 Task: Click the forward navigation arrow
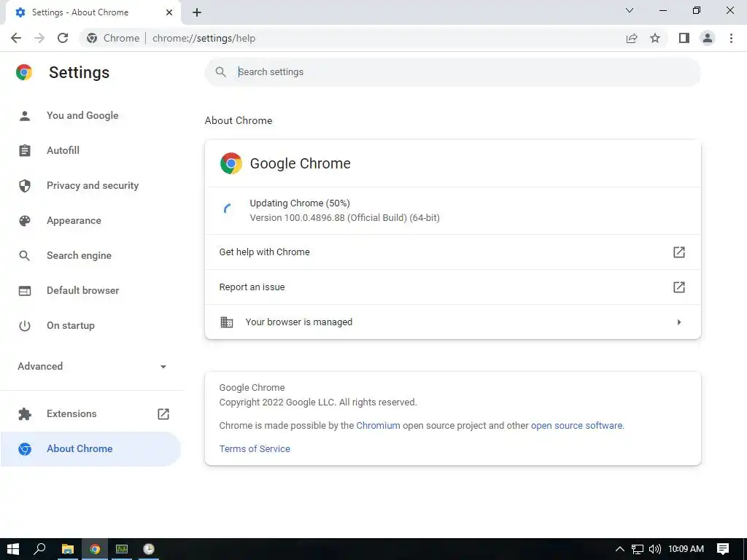point(39,38)
